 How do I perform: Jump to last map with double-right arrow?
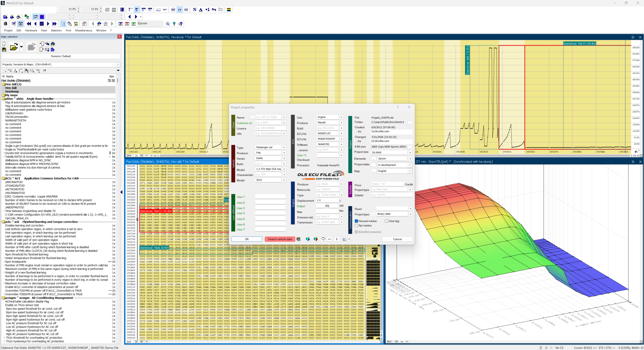point(54,24)
